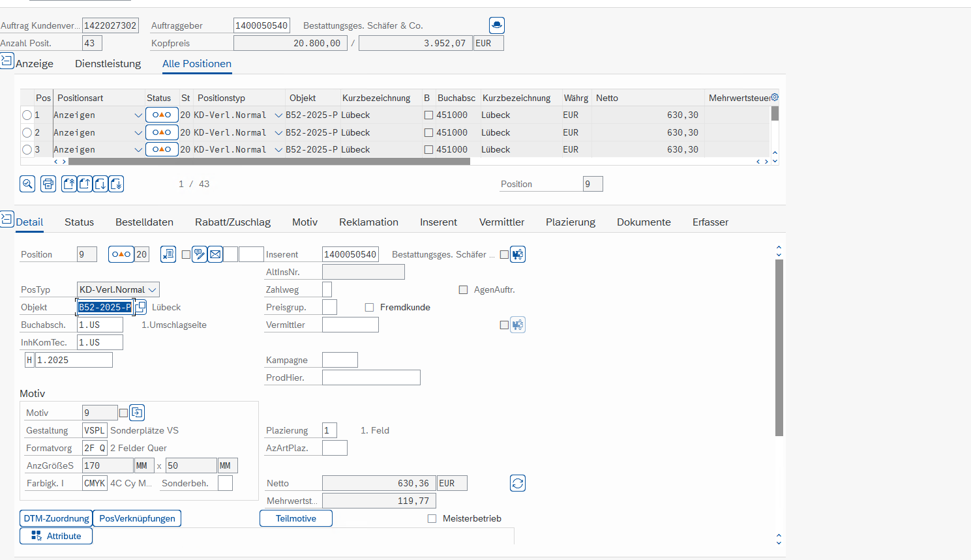Click the magnifier detail icon below the table

click(27, 184)
